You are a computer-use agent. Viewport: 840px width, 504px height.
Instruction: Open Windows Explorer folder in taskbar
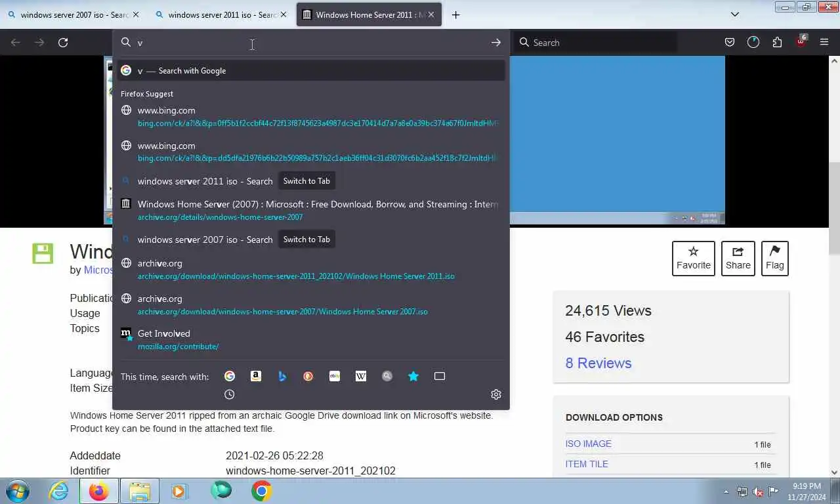pos(140,491)
